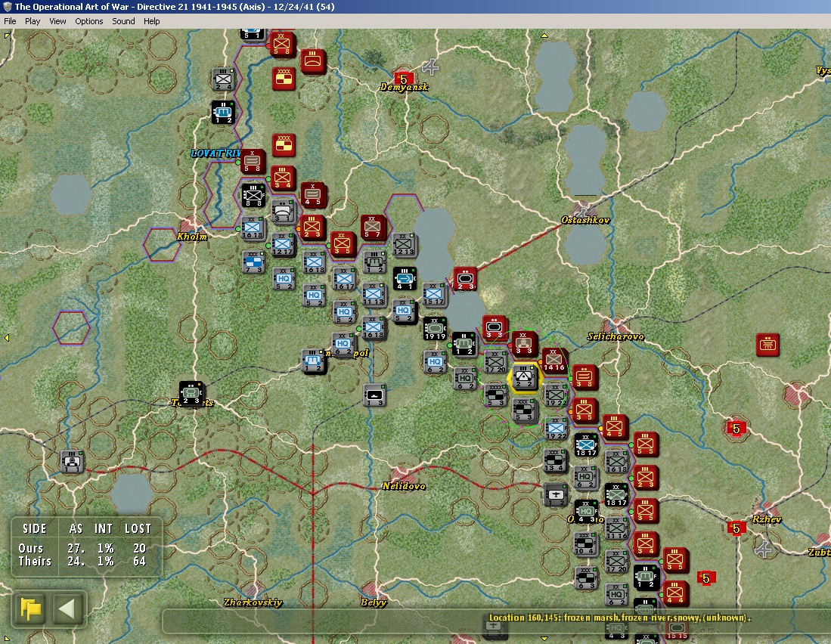Select the red Soviet regiment 5 5
The height and width of the screenshot is (644, 831).
(646, 444)
